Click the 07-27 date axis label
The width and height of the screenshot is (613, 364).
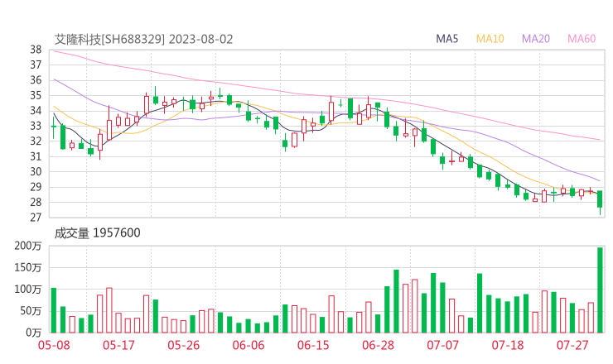(572, 345)
